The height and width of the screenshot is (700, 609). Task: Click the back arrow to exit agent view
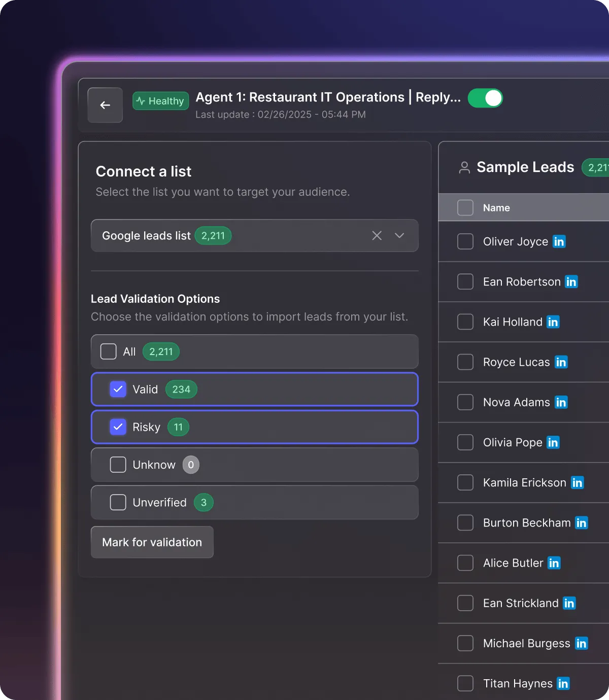105,105
